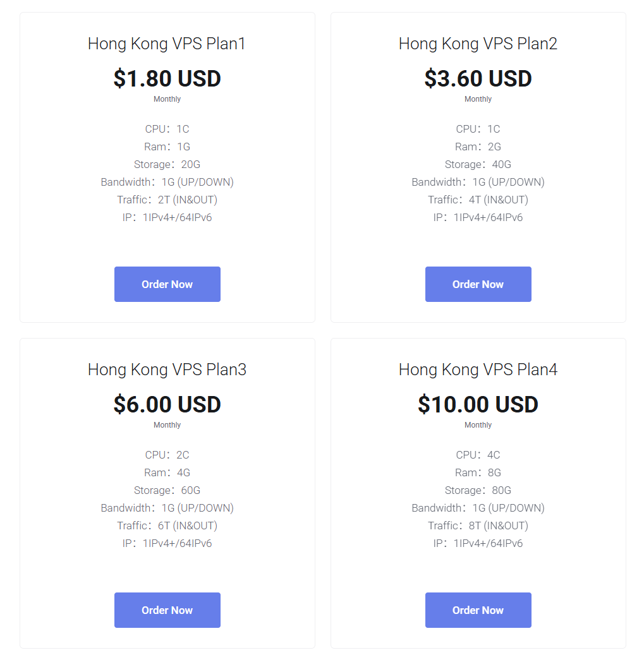The height and width of the screenshot is (667, 644).
Task: Click Plan1's Storage: 20G line
Action: 167,164
